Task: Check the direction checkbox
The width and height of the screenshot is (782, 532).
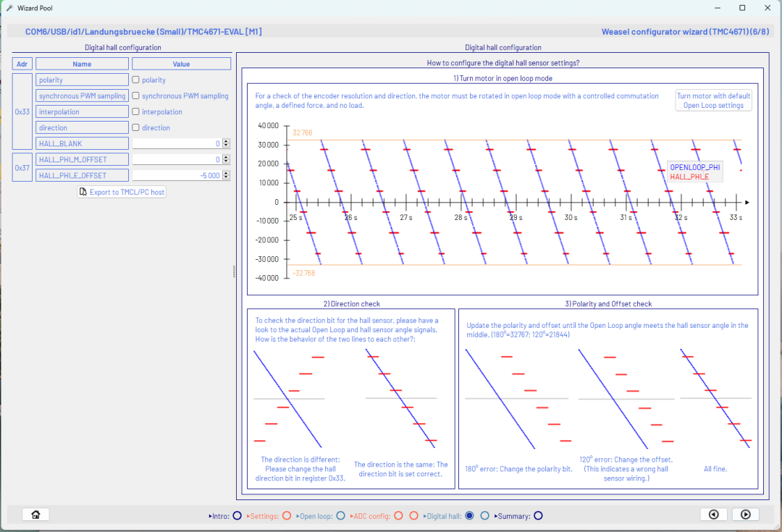Action: pos(137,127)
